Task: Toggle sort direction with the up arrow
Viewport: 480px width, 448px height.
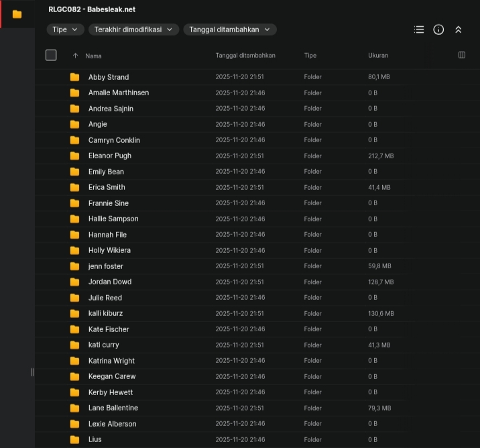Action: (x=75, y=56)
